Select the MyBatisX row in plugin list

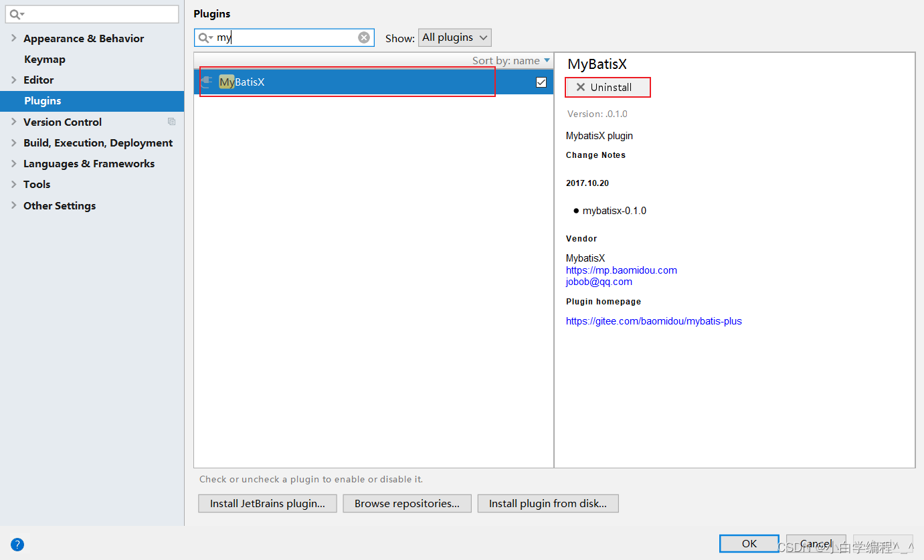(373, 82)
